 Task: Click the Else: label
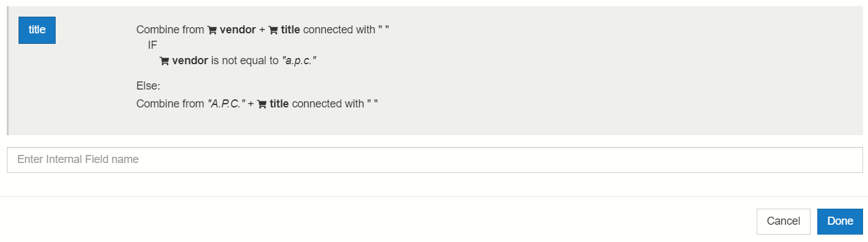pyautogui.click(x=148, y=86)
